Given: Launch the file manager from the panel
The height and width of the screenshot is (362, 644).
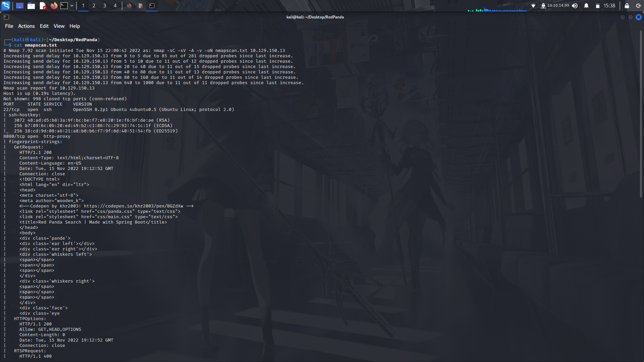Looking at the screenshot, I should point(31,6).
